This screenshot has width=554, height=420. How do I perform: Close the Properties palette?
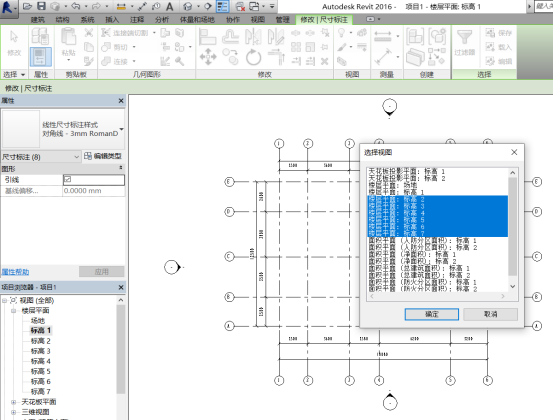(x=121, y=101)
